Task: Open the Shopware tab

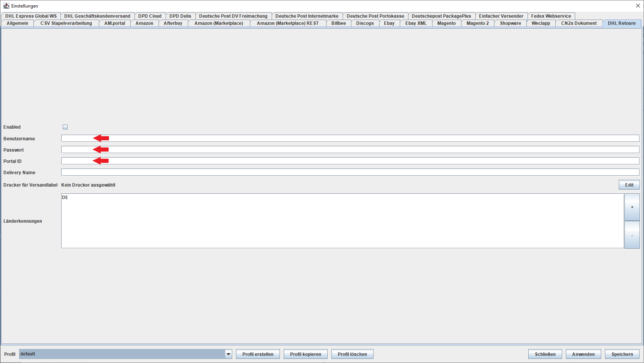Action: pos(510,23)
